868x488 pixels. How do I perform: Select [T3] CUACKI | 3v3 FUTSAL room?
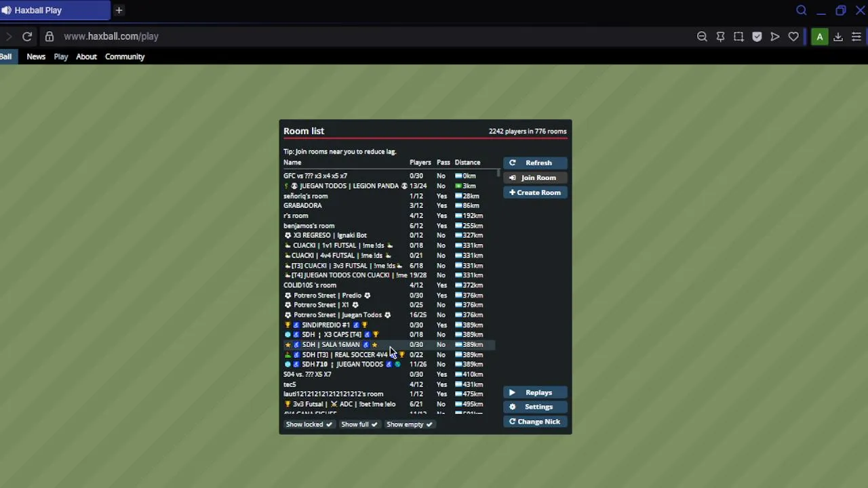click(x=389, y=266)
